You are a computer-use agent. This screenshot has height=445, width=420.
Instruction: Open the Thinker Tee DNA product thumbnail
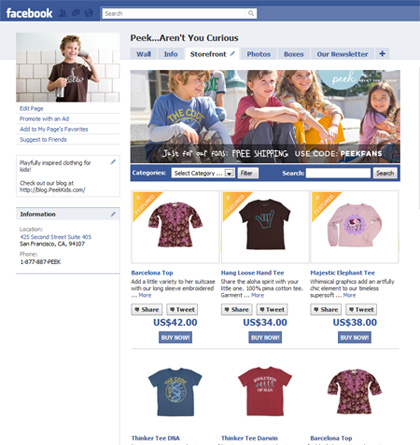175,392
